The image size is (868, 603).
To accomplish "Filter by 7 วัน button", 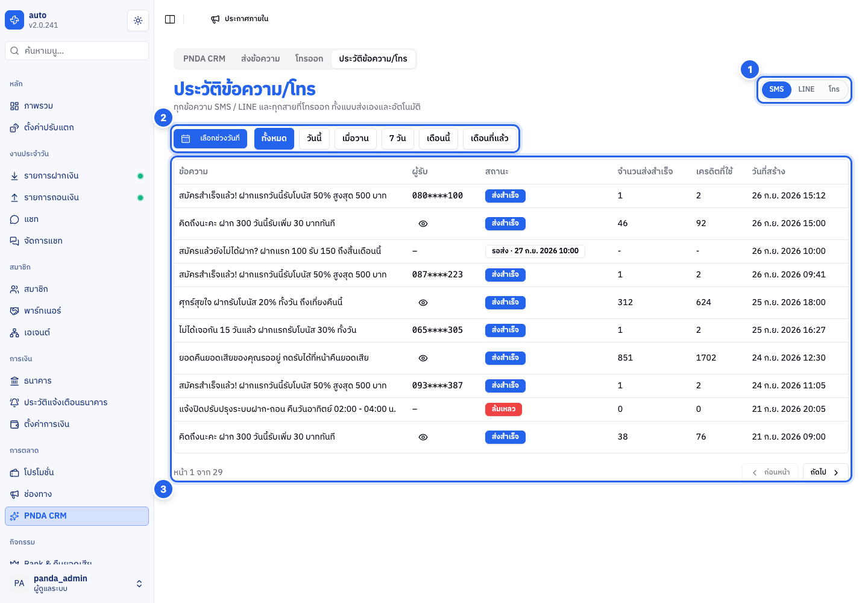I will coord(398,139).
